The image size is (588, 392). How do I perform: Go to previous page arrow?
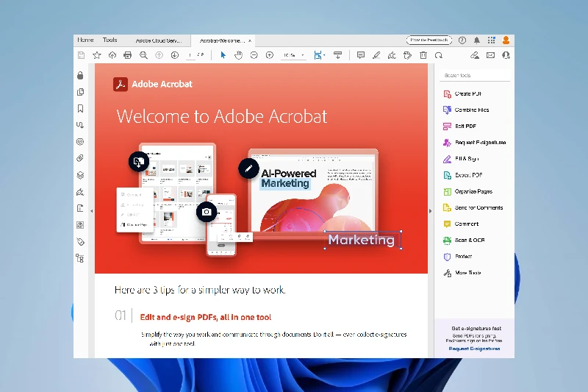[159, 55]
